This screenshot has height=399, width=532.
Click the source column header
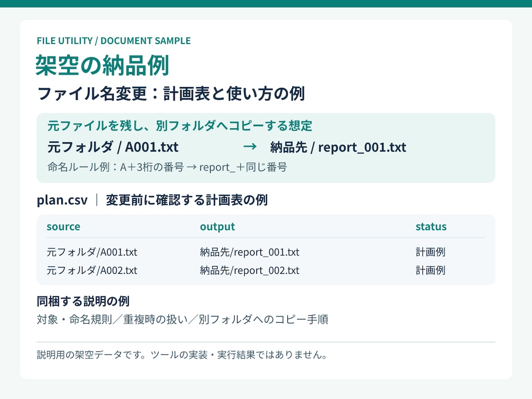pyautogui.click(x=64, y=227)
